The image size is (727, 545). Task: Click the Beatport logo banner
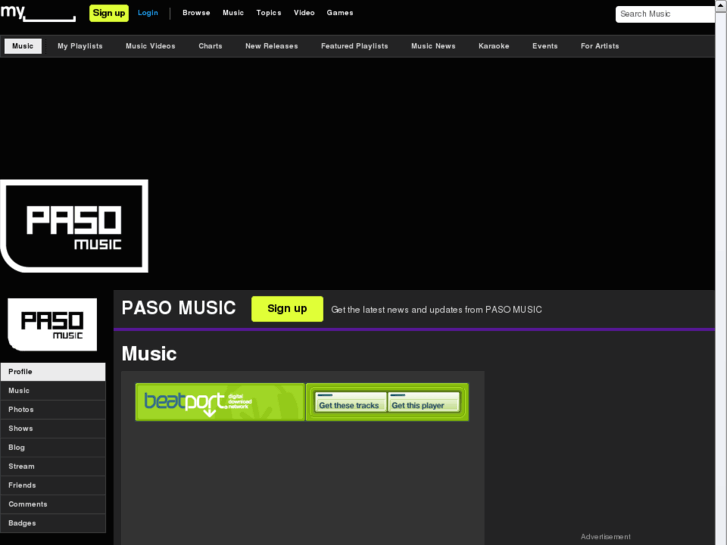click(x=220, y=402)
